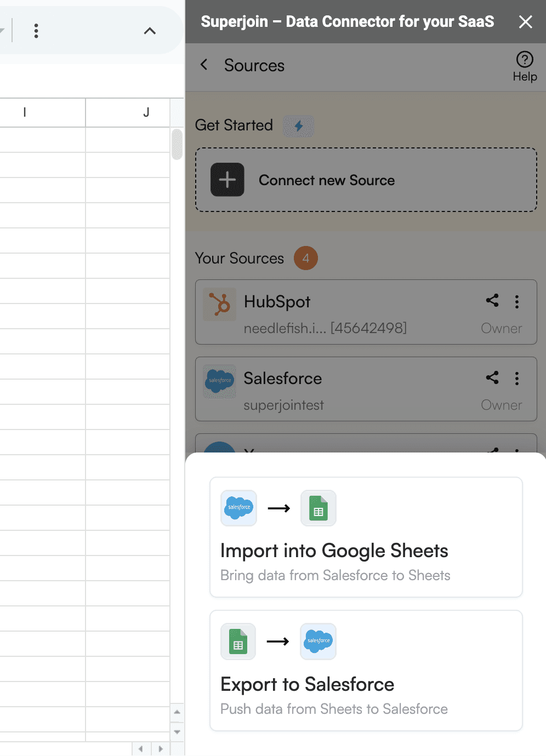This screenshot has height=756, width=546.
Task: Share the Salesforce source
Action: (x=492, y=377)
